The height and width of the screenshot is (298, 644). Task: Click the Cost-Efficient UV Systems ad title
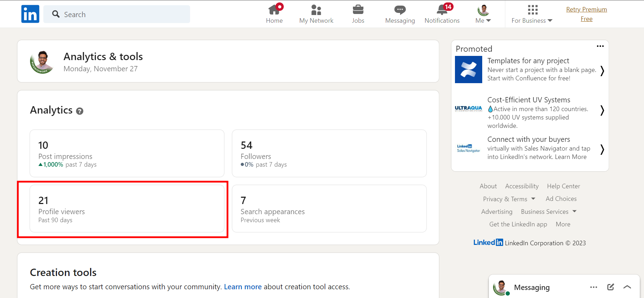click(x=529, y=100)
